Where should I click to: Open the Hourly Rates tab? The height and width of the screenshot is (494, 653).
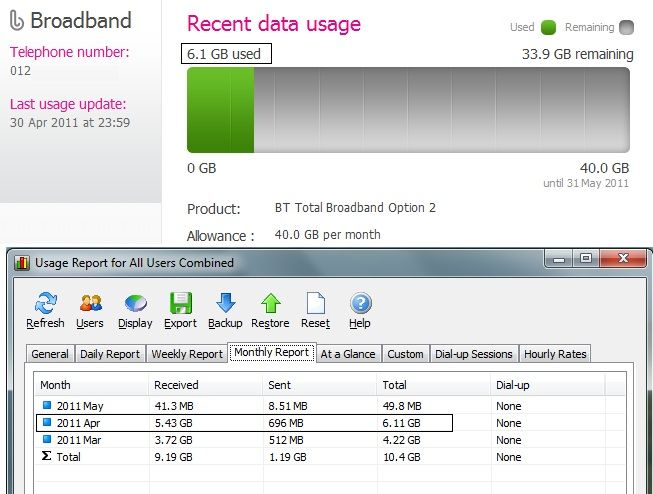(x=555, y=354)
